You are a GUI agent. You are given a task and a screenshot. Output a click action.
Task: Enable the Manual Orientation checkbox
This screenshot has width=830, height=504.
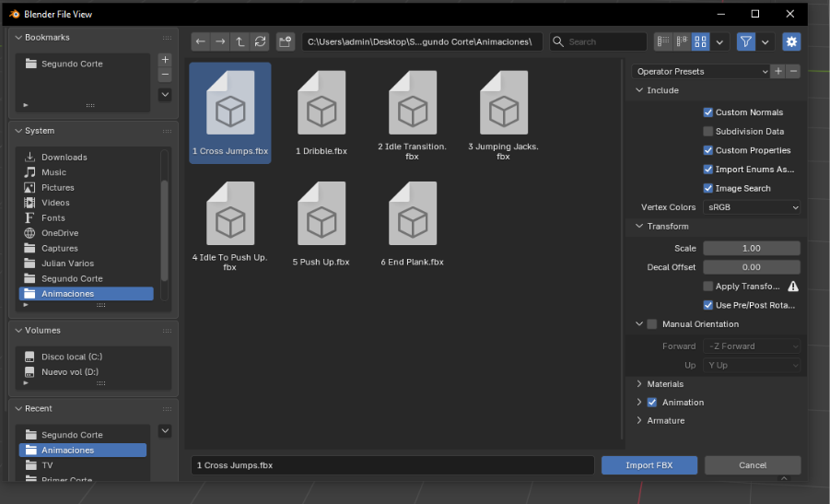tap(652, 324)
